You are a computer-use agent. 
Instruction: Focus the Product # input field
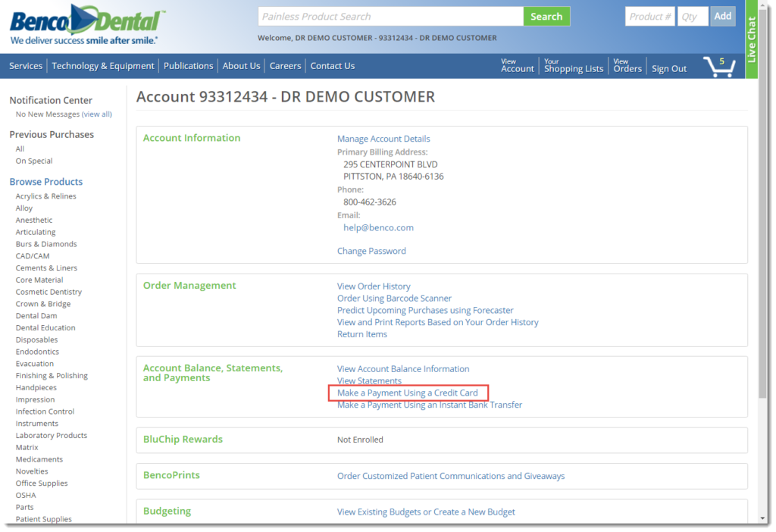click(649, 17)
